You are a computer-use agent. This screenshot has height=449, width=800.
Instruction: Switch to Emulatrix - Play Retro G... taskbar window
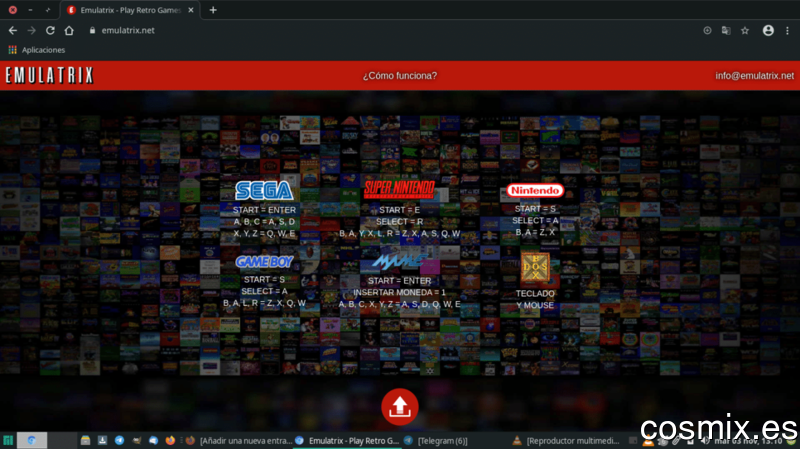pyautogui.click(x=347, y=441)
